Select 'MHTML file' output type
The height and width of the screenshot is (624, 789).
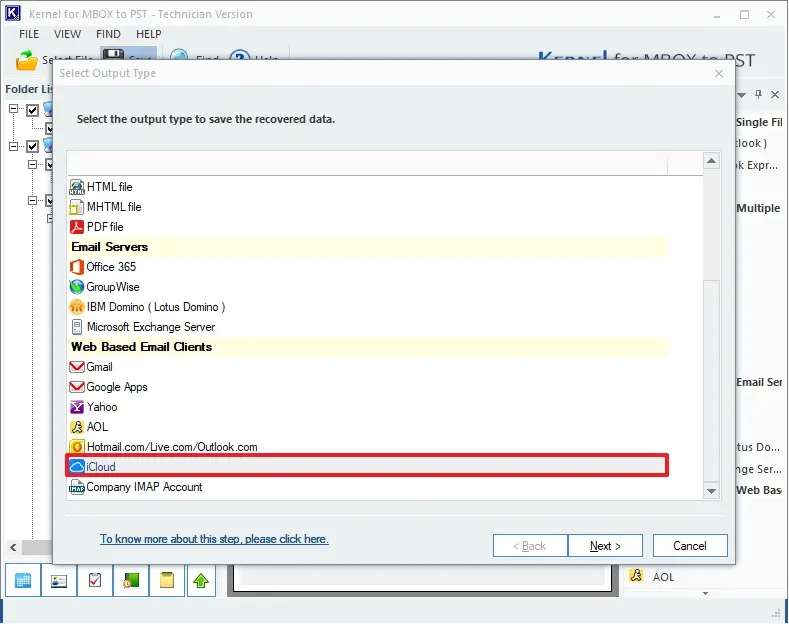tap(114, 207)
